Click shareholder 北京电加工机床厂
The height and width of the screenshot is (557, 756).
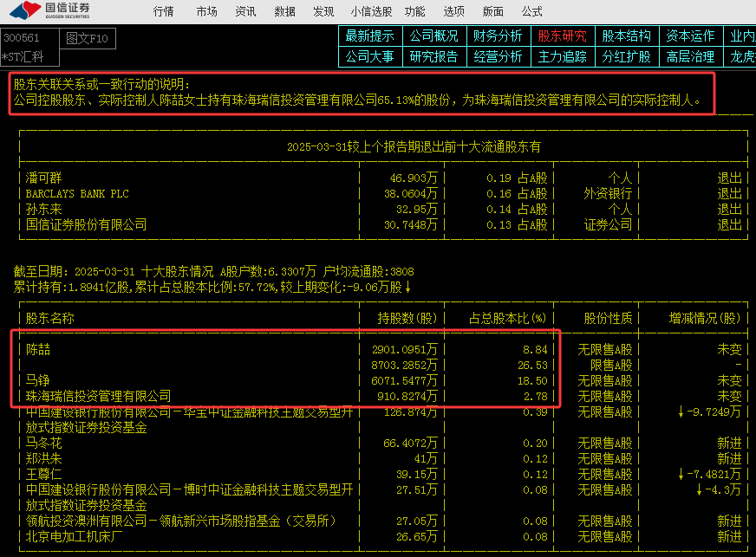tap(75, 536)
